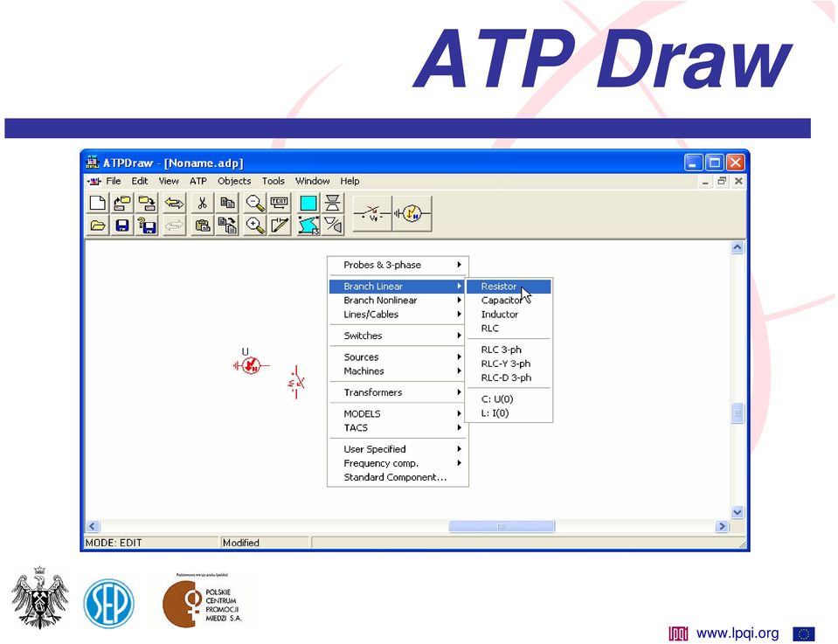Click the horizontal scrollbar thumb
This screenshot has height=644, width=838.
(502, 526)
